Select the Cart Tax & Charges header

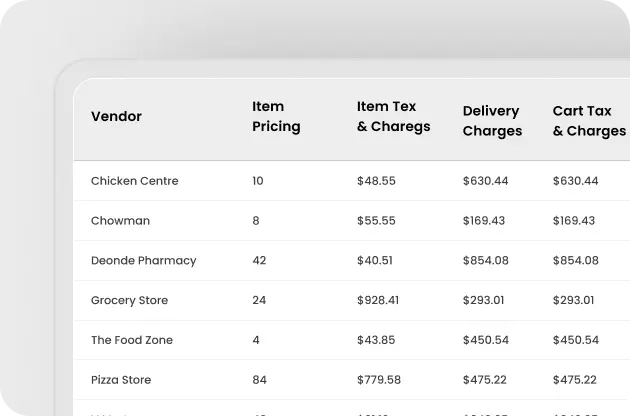589,121
